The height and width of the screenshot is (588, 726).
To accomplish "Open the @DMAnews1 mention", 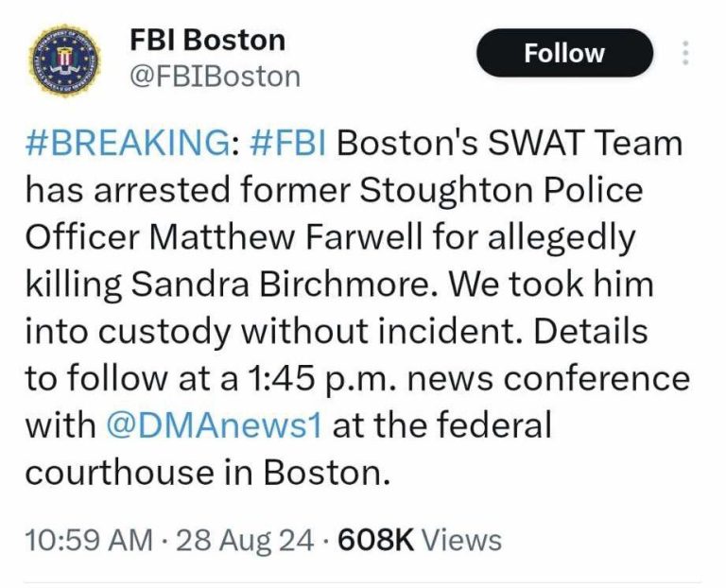I will [214, 425].
